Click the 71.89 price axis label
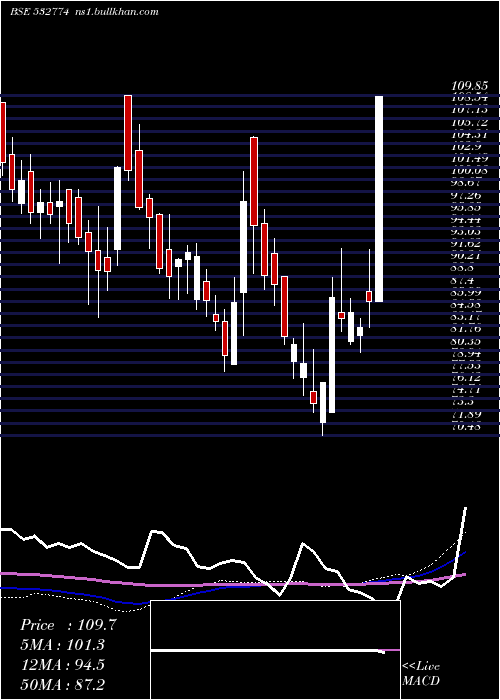The height and width of the screenshot is (700, 500). coord(466,414)
